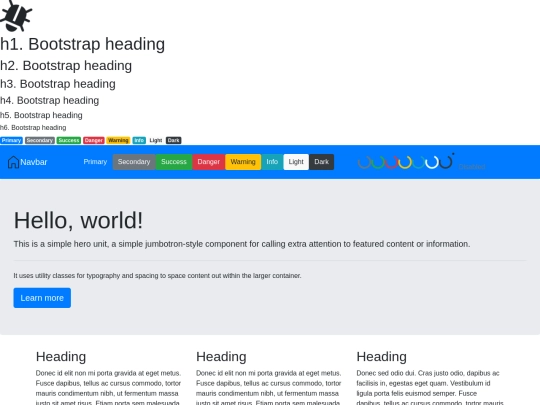Click the green spinner in the navbar
Screen dimensions: 540x405
pyautogui.click(x=378, y=162)
